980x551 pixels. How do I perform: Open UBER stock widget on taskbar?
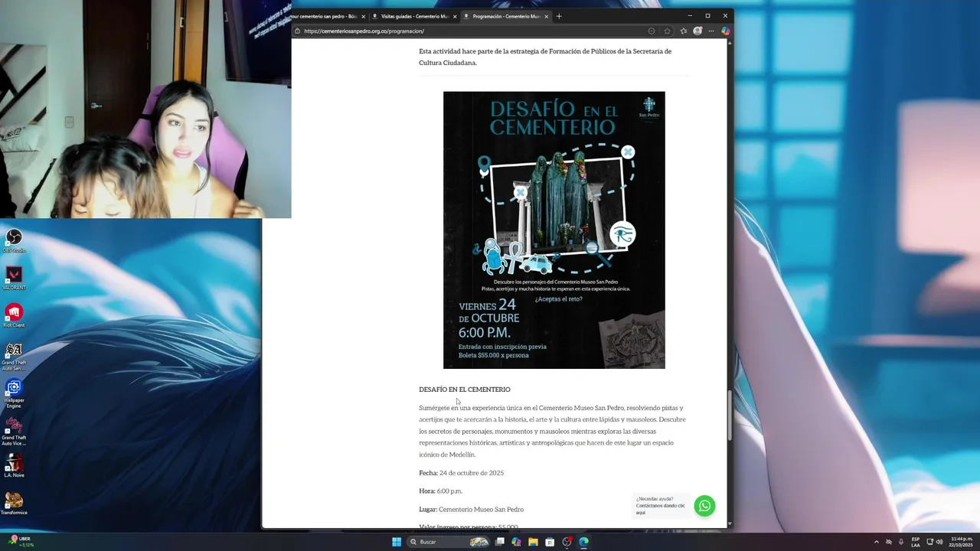click(20, 542)
